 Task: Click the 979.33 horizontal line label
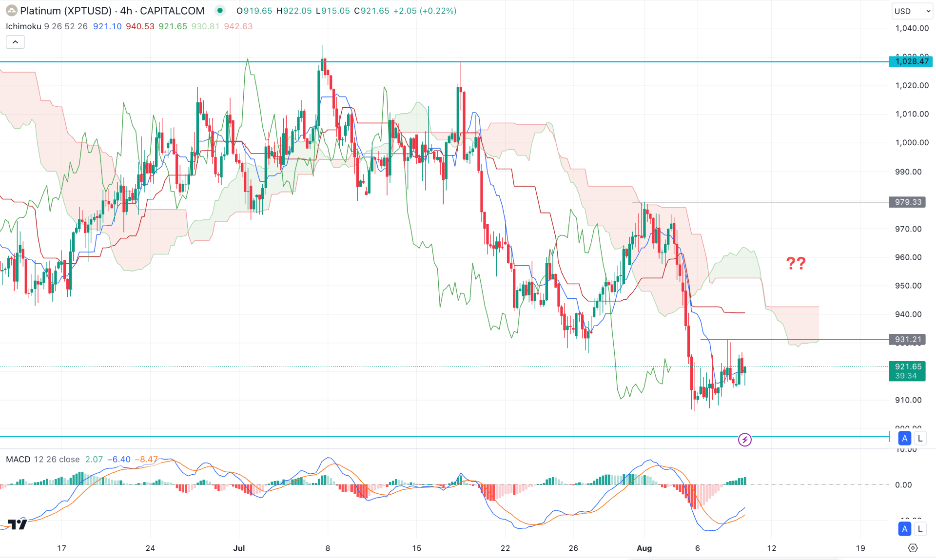point(907,202)
